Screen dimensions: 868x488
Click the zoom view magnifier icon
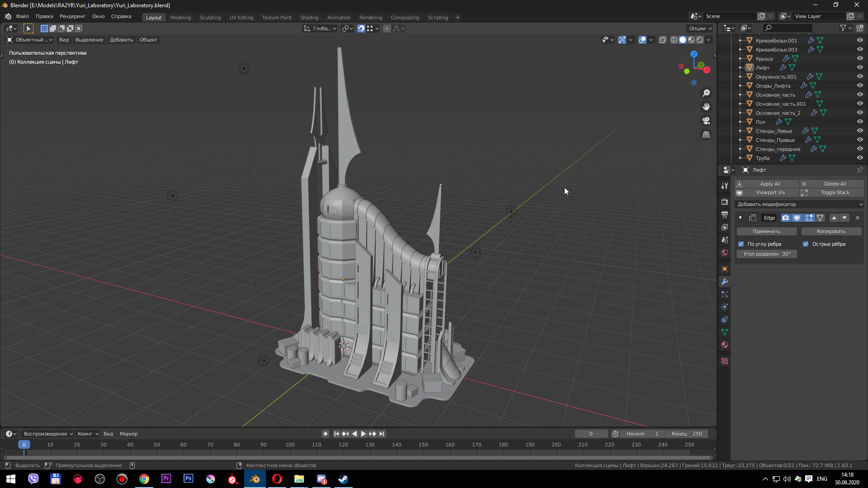tap(706, 93)
